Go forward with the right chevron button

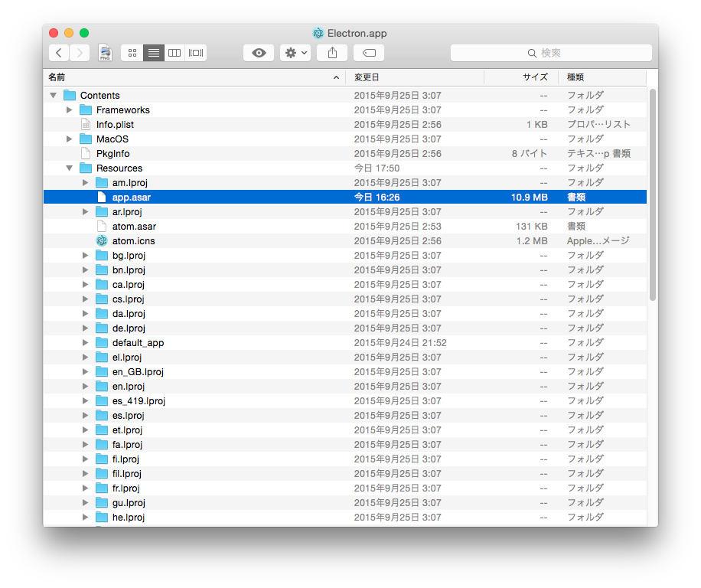coord(80,53)
